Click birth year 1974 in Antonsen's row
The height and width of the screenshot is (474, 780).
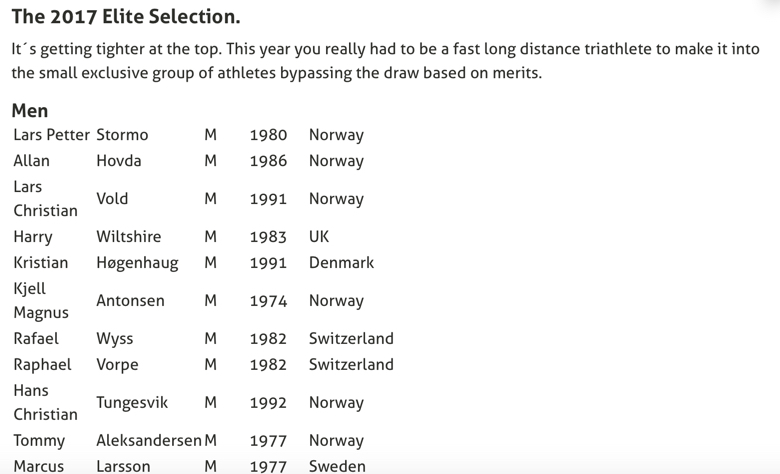268,301
